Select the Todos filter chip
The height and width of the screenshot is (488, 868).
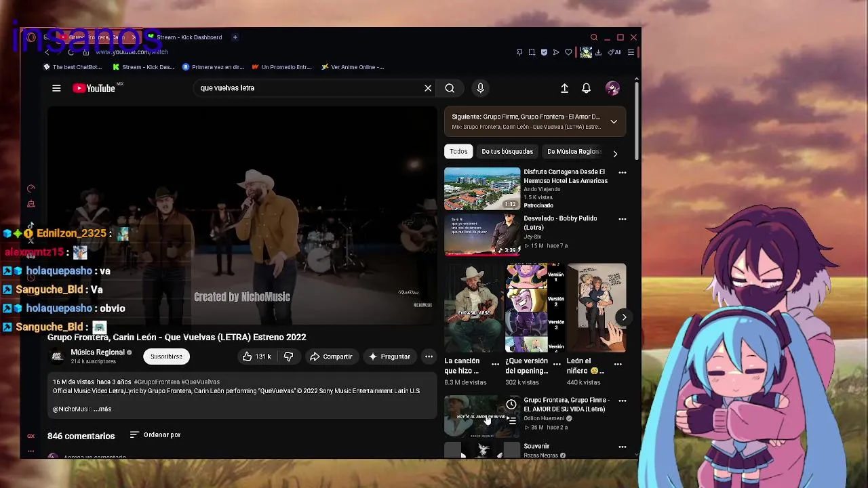pyautogui.click(x=458, y=152)
